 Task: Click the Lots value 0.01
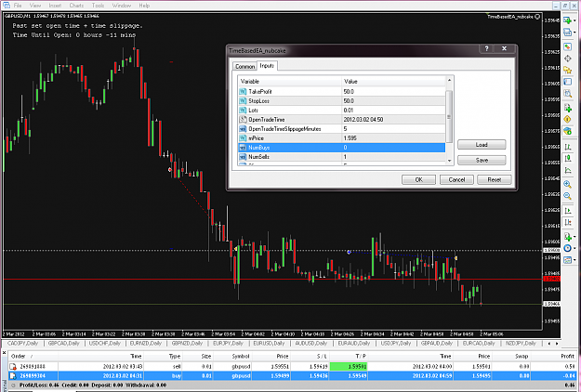pyautogui.click(x=349, y=111)
